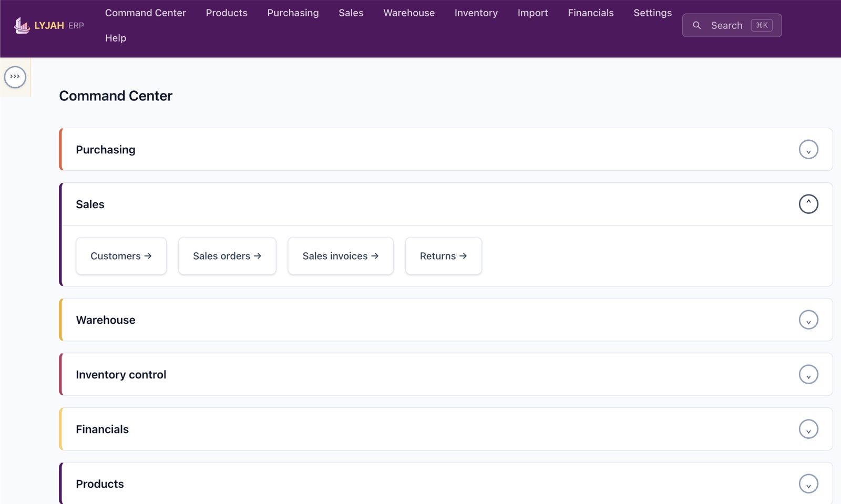
Task: Open the Products menu in navbar
Action: [x=227, y=13]
